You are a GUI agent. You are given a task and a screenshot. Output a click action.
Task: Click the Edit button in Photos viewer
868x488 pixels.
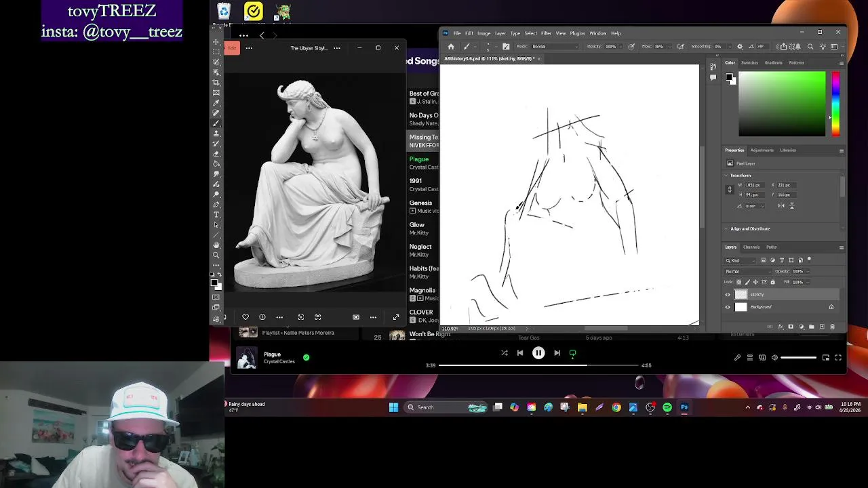click(232, 48)
